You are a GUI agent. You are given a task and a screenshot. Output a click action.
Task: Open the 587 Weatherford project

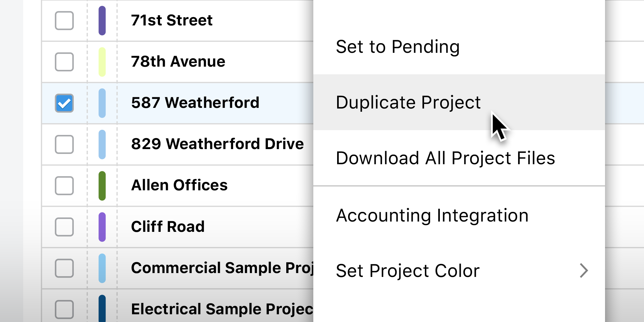point(195,102)
